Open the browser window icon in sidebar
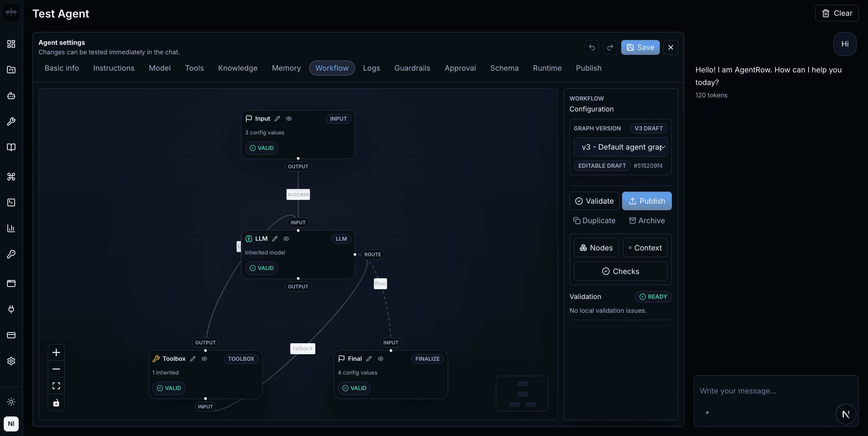The image size is (868, 436). click(x=11, y=283)
